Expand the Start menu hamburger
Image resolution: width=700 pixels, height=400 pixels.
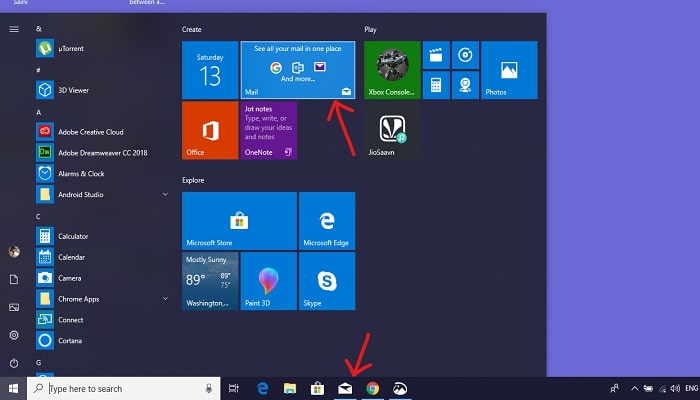point(14,29)
